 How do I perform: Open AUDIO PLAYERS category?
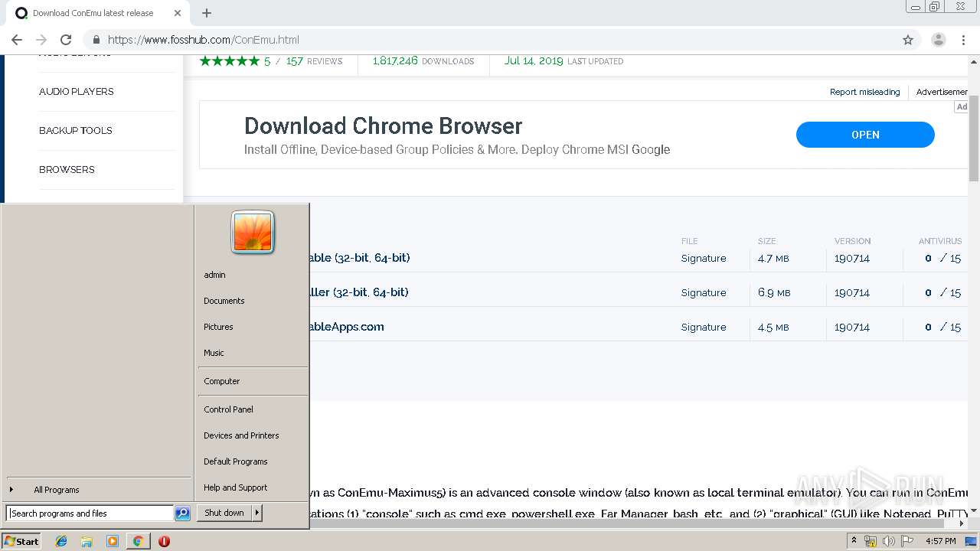77,92
